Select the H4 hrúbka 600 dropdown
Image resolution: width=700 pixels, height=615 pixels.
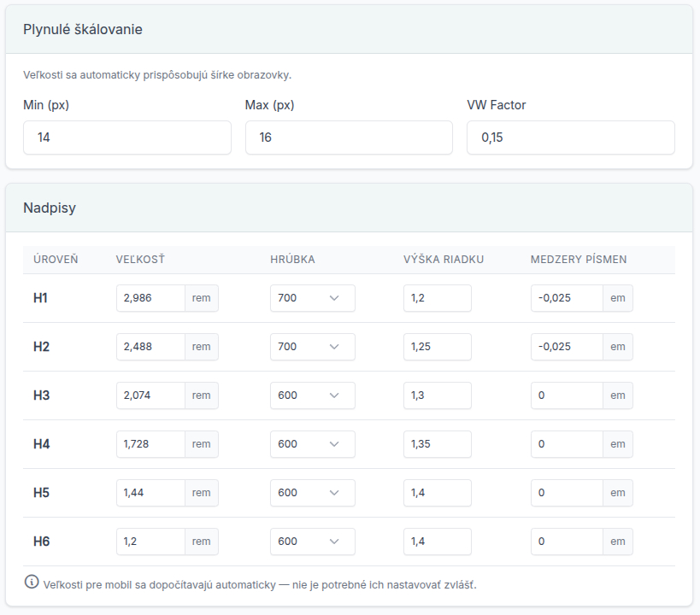[x=313, y=444]
